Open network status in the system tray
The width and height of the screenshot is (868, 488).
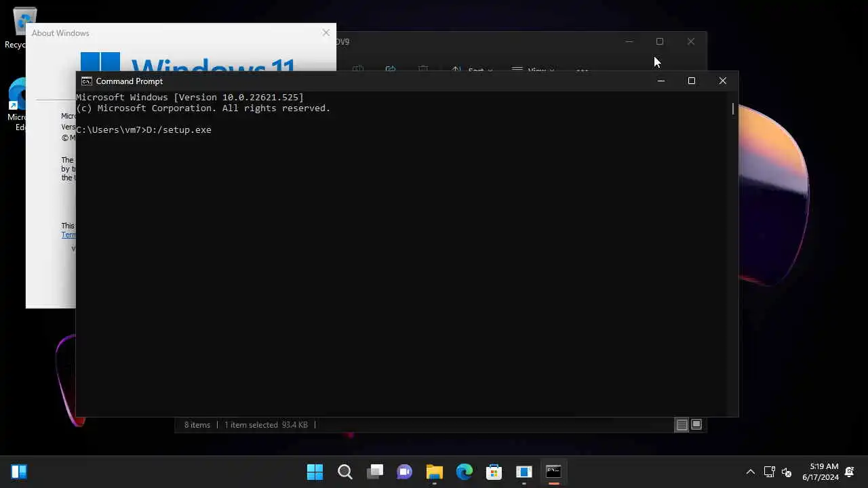(770, 472)
